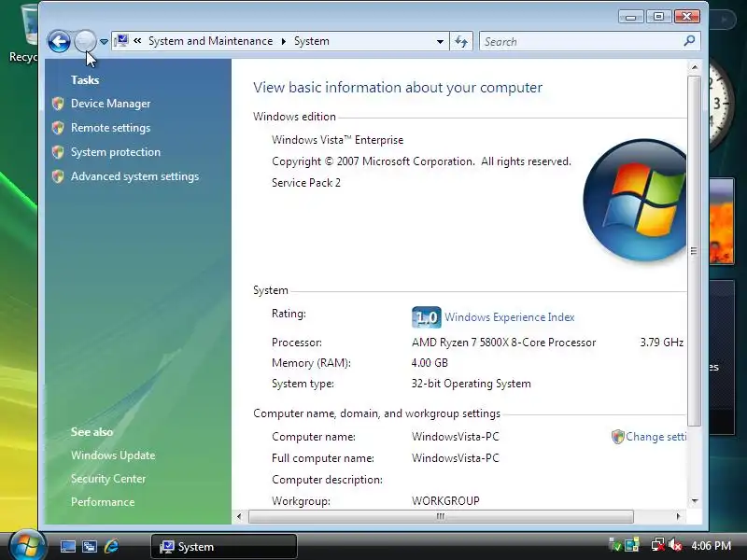Focus the Search input box
This screenshot has width=747, height=560.
(x=581, y=41)
